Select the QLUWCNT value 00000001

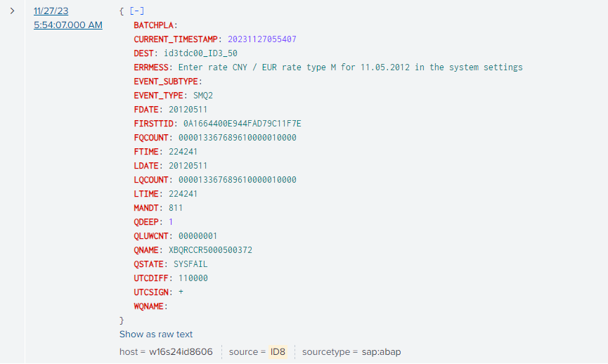click(198, 236)
